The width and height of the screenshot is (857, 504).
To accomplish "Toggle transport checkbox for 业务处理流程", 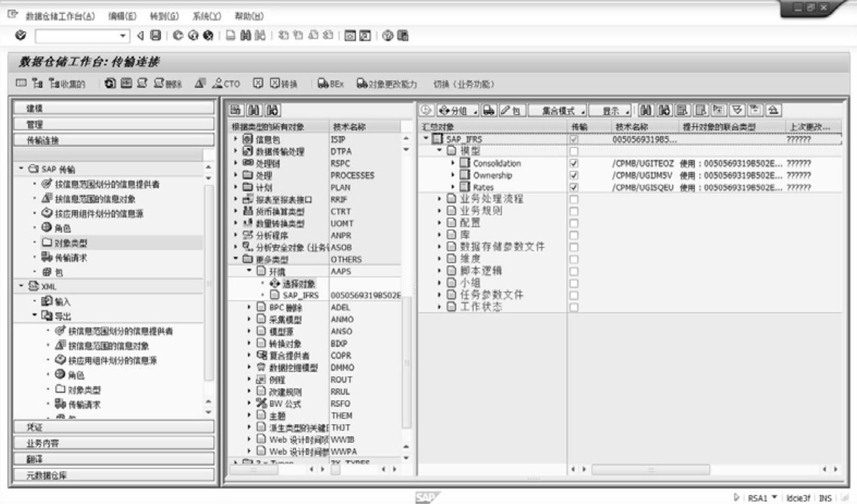I will [x=574, y=199].
